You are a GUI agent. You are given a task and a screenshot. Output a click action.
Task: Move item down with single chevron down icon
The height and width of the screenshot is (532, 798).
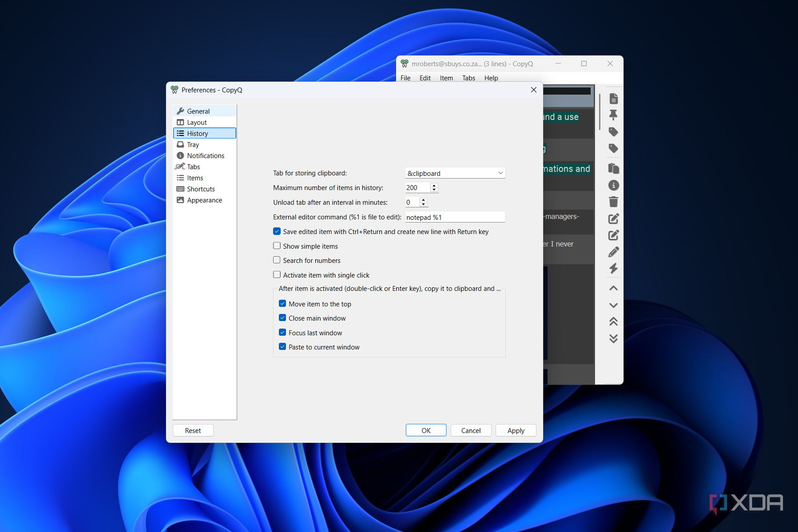pyautogui.click(x=613, y=305)
